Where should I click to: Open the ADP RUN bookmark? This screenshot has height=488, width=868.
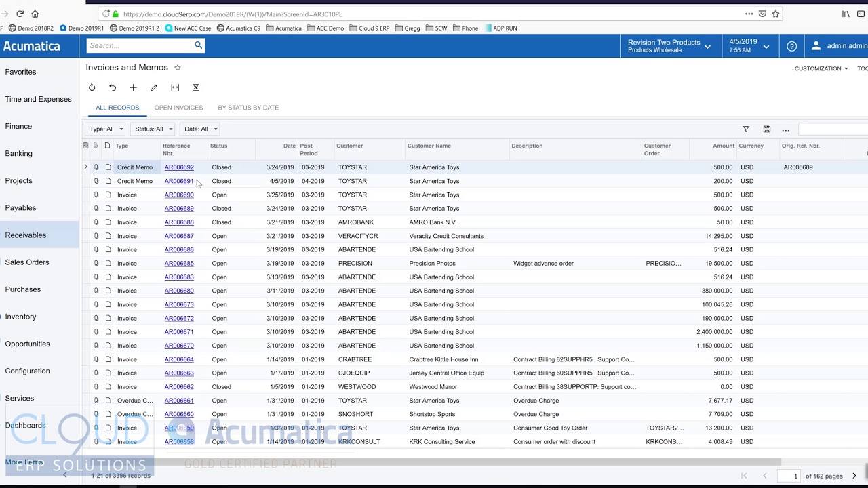tap(500, 28)
